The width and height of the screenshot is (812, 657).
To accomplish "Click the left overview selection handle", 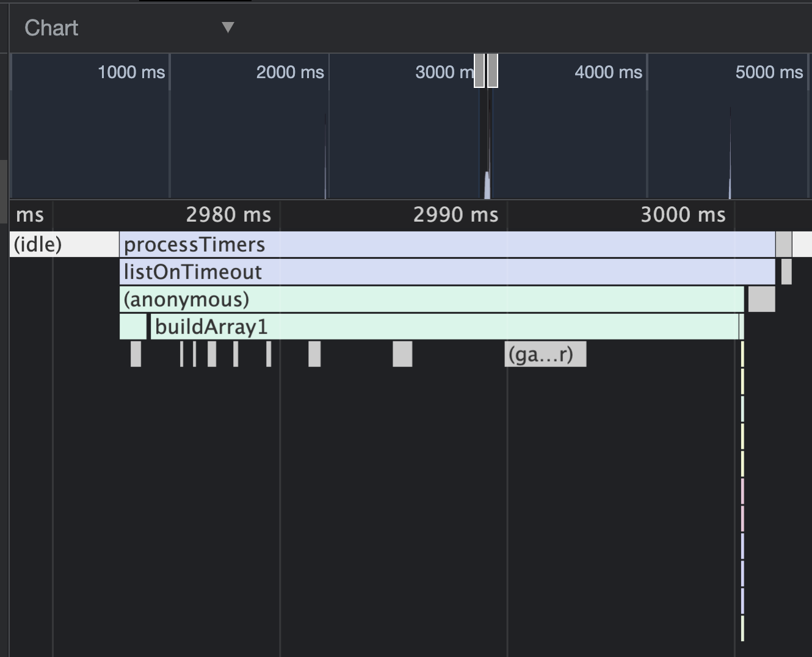I will pyautogui.click(x=479, y=70).
